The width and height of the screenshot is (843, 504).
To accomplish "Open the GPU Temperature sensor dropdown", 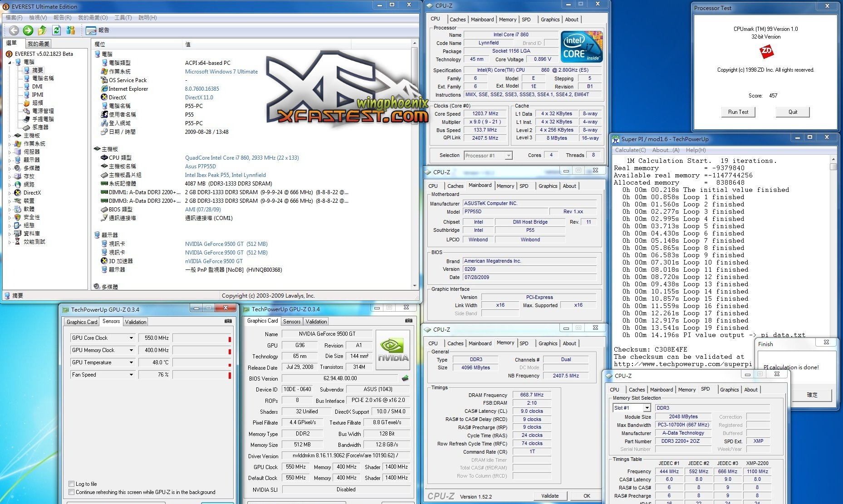I will (x=131, y=362).
